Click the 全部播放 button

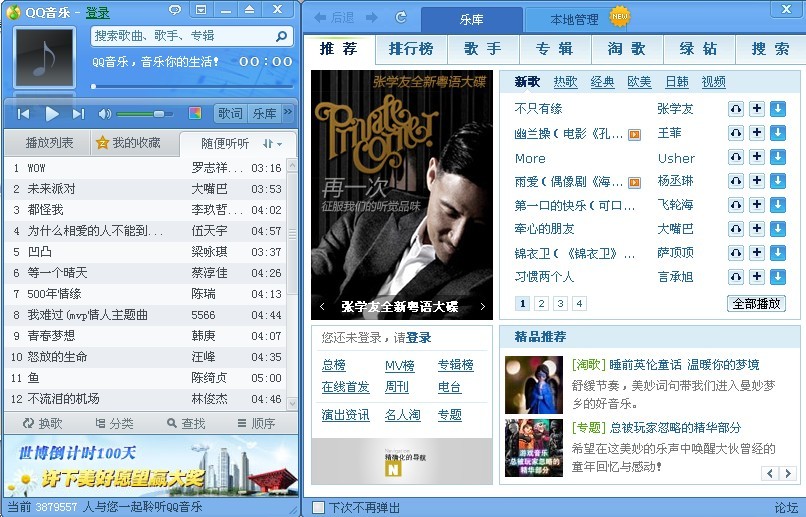point(756,304)
